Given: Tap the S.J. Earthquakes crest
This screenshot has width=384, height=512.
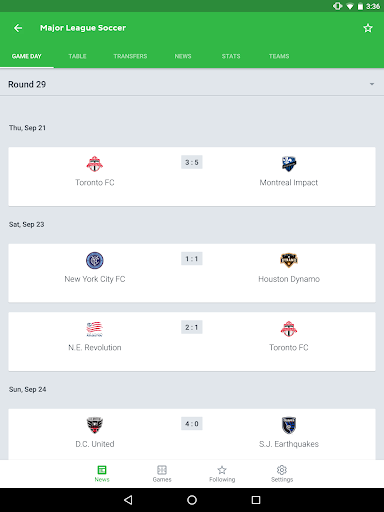Looking at the screenshot, I should click(x=289, y=425).
